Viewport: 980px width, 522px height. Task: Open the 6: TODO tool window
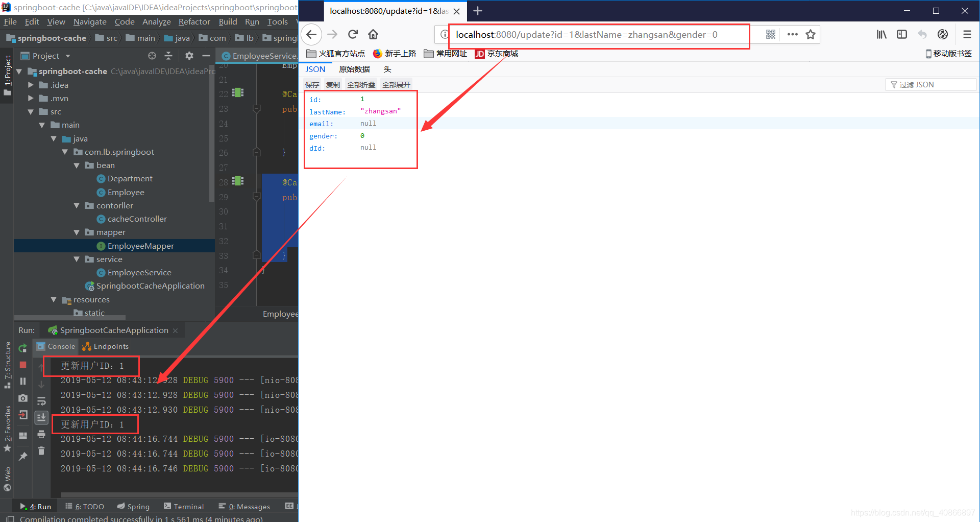[x=85, y=506]
